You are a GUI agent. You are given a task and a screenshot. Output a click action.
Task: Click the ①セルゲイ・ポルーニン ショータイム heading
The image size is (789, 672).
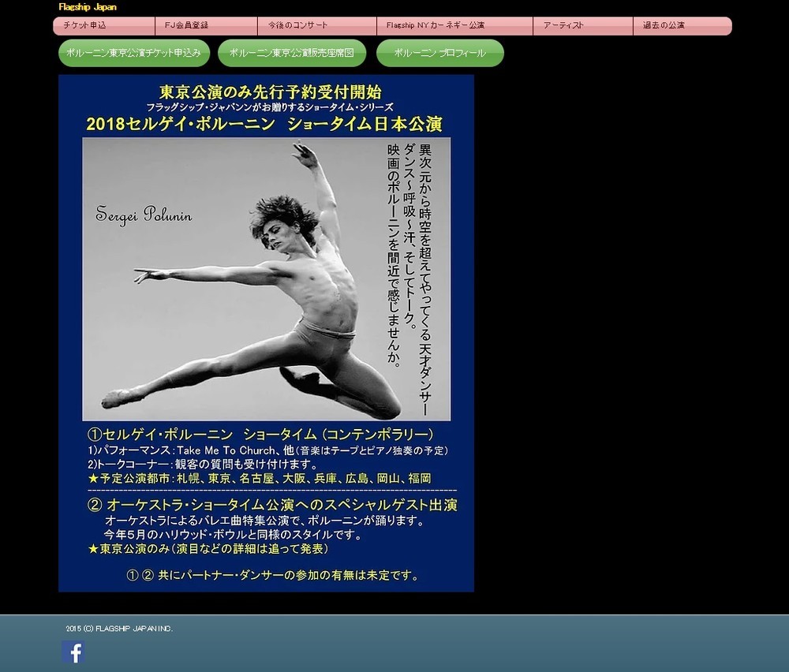click(260, 435)
